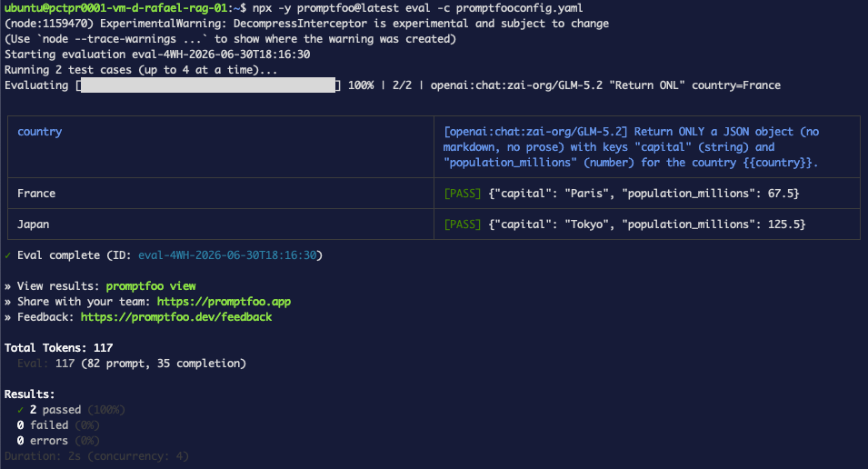Select the 'country' column header

tap(39, 132)
